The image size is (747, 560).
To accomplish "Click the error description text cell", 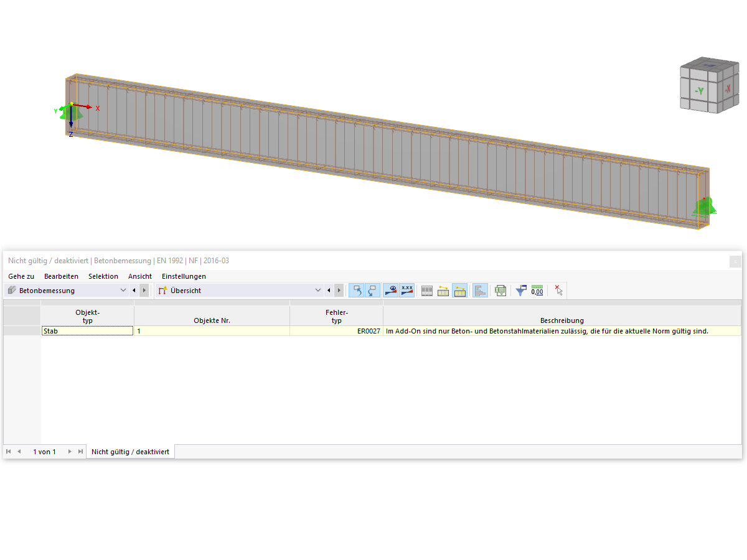I will point(562,331).
